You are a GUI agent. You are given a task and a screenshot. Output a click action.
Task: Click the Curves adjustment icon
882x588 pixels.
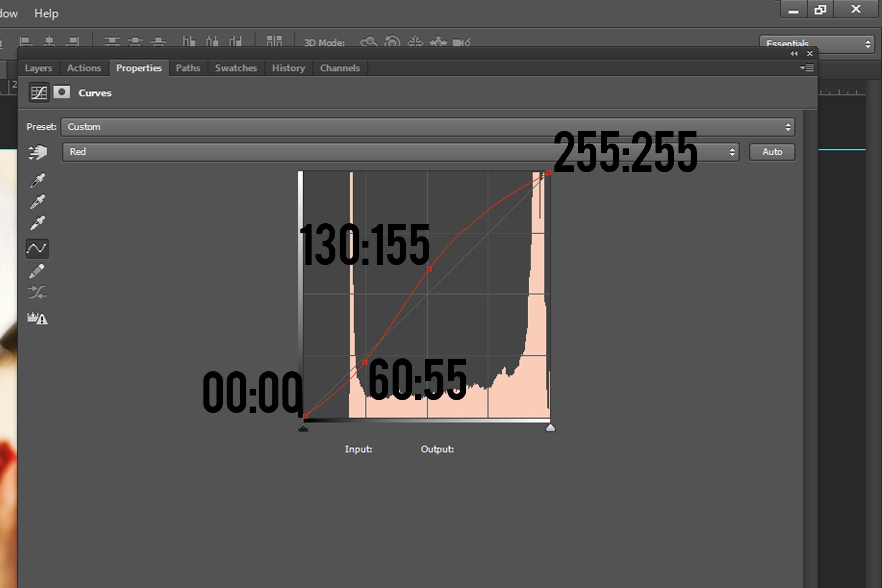pyautogui.click(x=39, y=93)
